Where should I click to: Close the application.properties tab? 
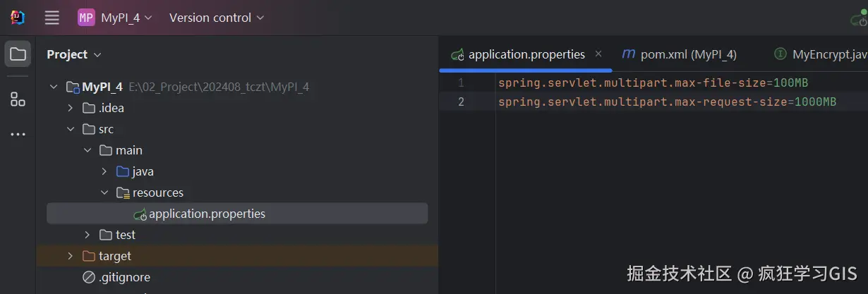point(598,54)
